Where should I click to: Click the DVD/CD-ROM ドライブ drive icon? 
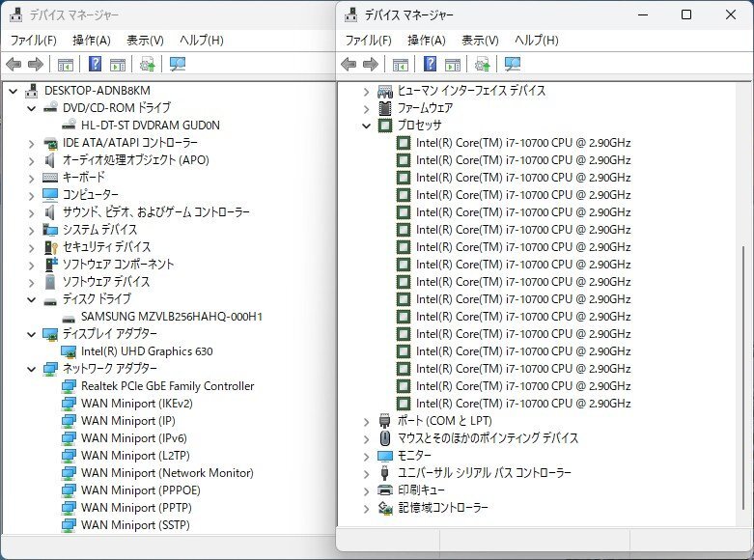click(50, 108)
